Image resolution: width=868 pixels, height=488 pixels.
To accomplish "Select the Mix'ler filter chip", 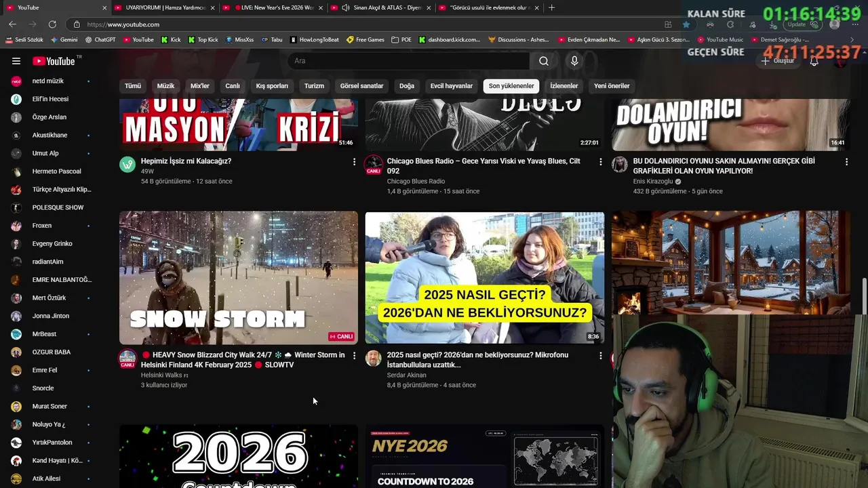I will pyautogui.click(x=200, y=86).
